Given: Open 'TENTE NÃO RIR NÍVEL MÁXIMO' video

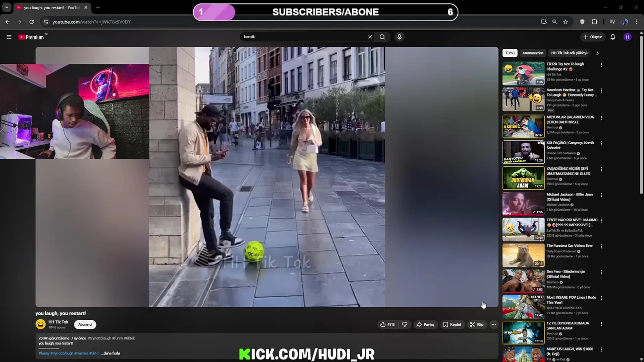Looking at the screenshot, I should point(523,229).
